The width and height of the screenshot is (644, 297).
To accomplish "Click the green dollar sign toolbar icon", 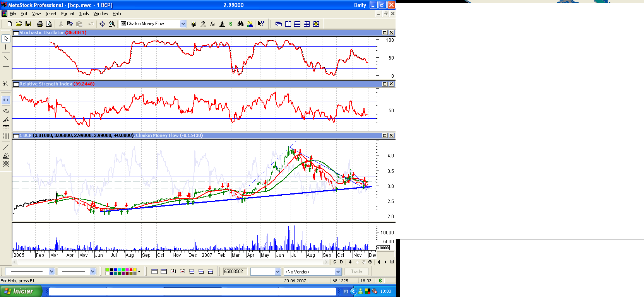I will 231,24.
